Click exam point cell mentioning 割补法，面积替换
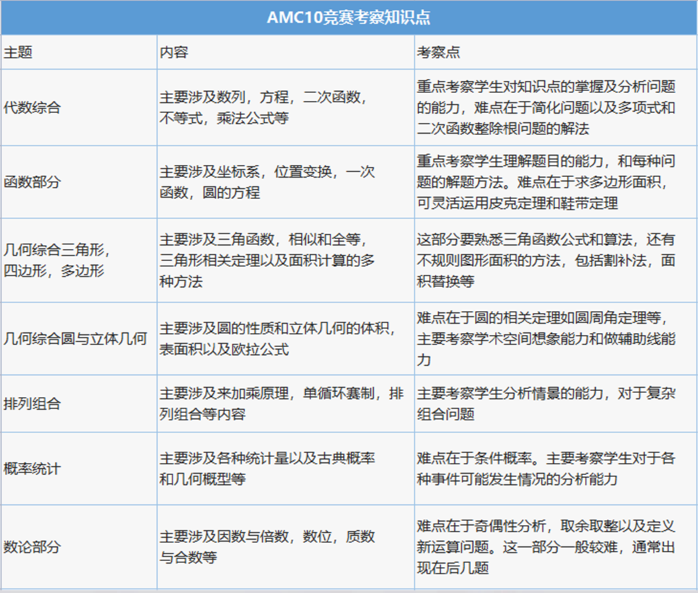Viewport: 698px width, 593px height. pos(556,260)
